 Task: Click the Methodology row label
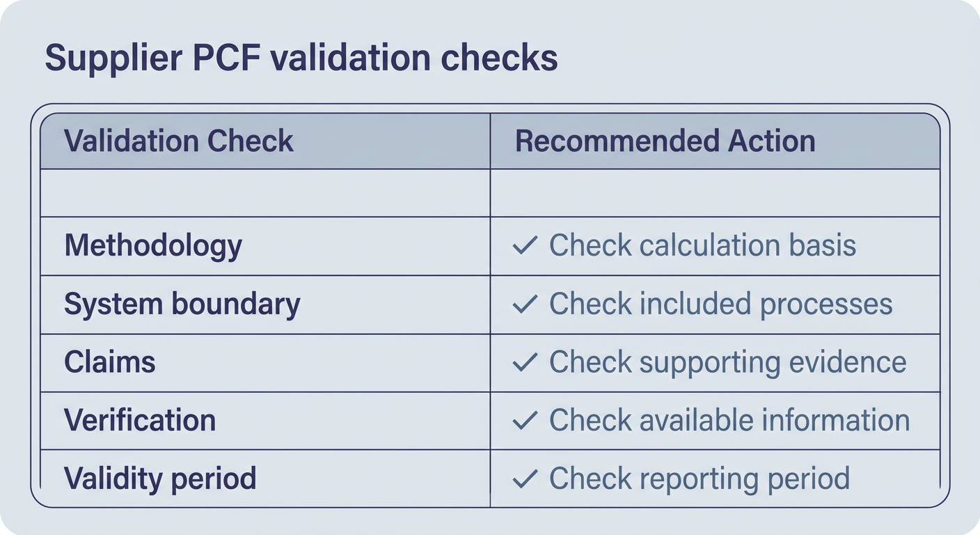[153, 247]
